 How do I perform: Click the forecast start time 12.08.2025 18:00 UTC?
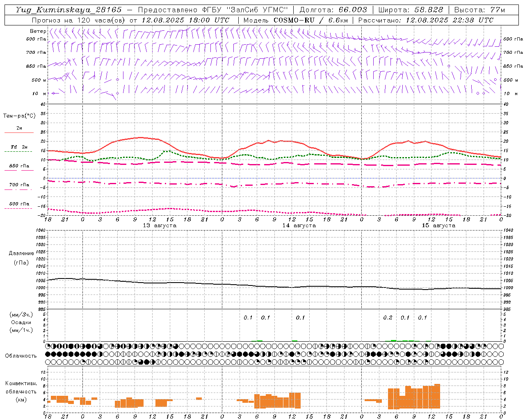click(185, 20)
